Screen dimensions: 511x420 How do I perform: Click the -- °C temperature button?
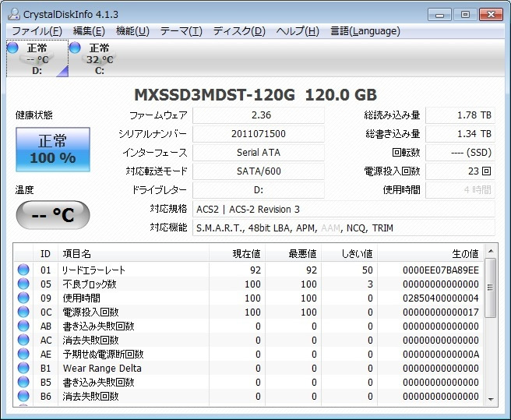(53, 214)
